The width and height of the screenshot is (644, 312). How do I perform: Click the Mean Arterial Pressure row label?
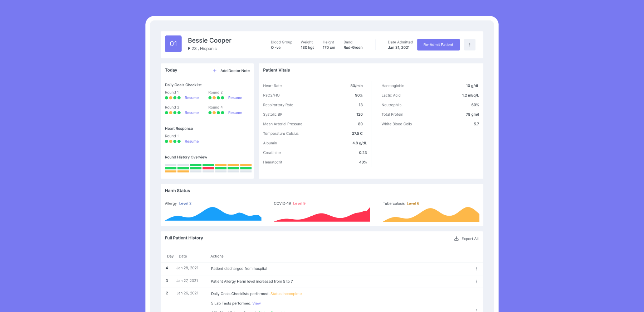click(283, 124)
